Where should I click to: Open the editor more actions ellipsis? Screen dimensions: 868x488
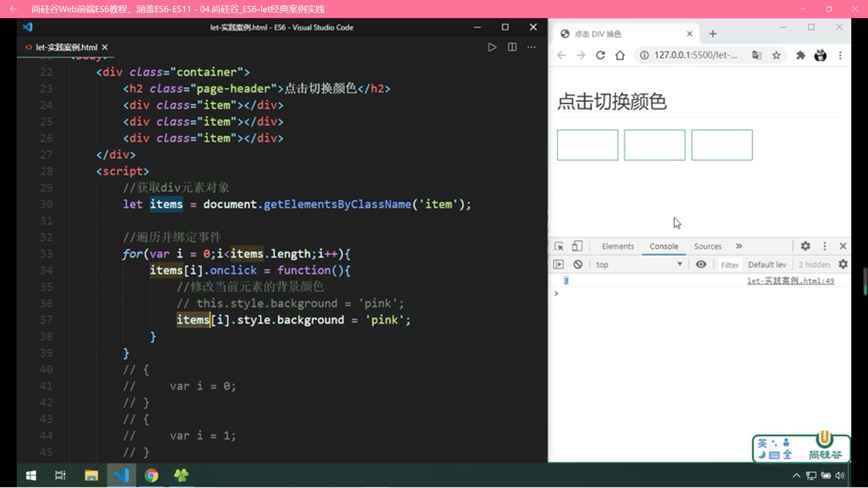pyautogui.click(x=532, y=47)
